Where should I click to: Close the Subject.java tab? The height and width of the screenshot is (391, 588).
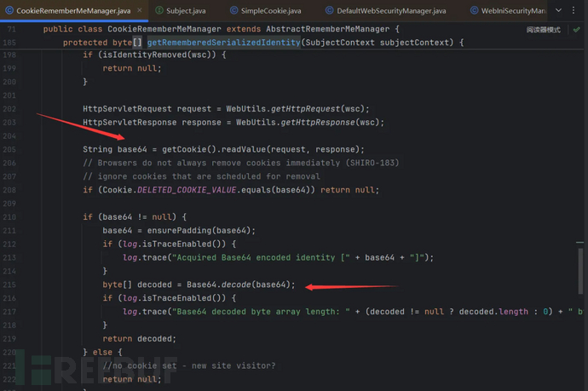tap(218, 10)
